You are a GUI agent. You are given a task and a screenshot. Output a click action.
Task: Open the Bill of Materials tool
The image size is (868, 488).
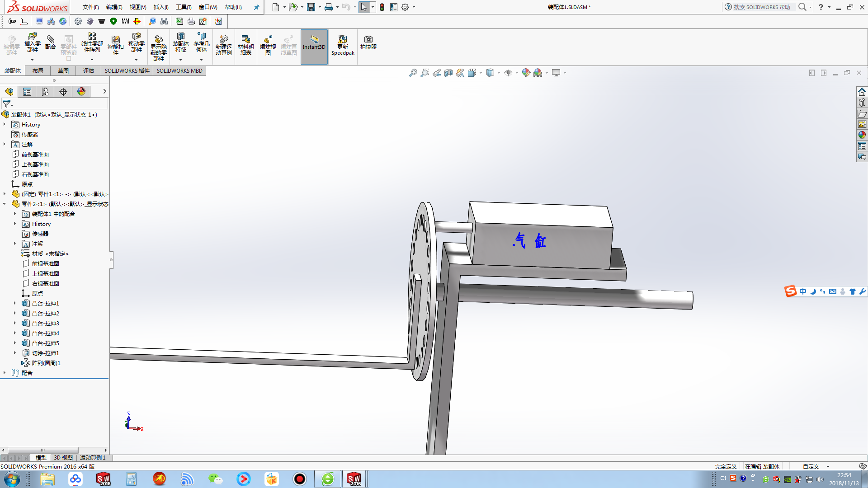pyautogui.click(x=245, y=45)
